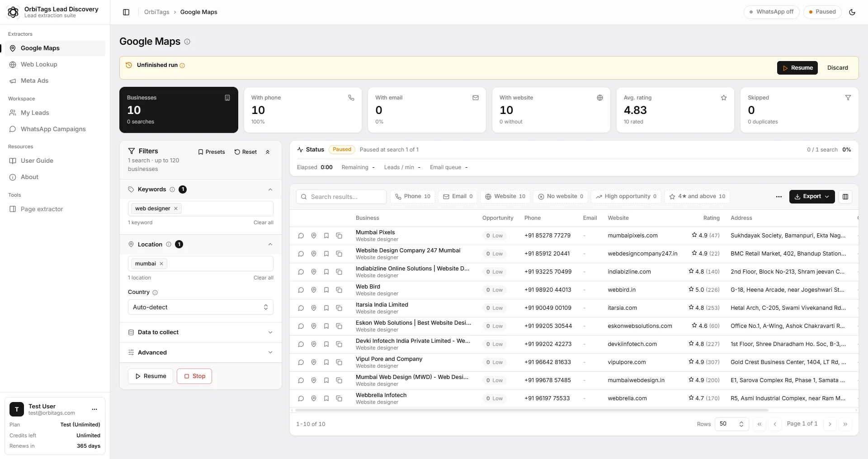Toggle the sidebar panel icon
Screen dimensions: 868x459
point(126,12)
